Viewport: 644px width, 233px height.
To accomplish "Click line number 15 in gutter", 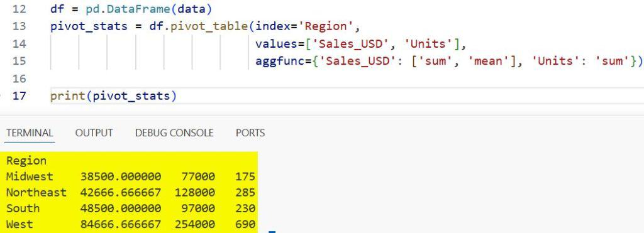I will point(19,61).
